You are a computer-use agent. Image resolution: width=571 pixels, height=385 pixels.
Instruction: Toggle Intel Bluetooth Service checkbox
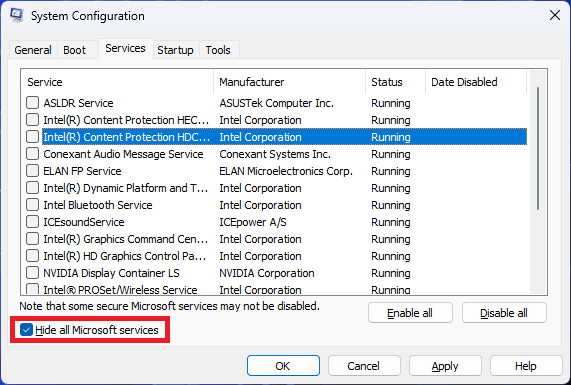[32, 205]
